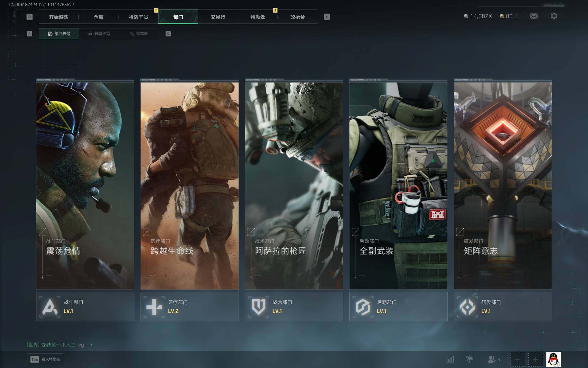Click the plus next to 80 currency
The width and height of the screenshot is (588, 368).
[516, 16]
